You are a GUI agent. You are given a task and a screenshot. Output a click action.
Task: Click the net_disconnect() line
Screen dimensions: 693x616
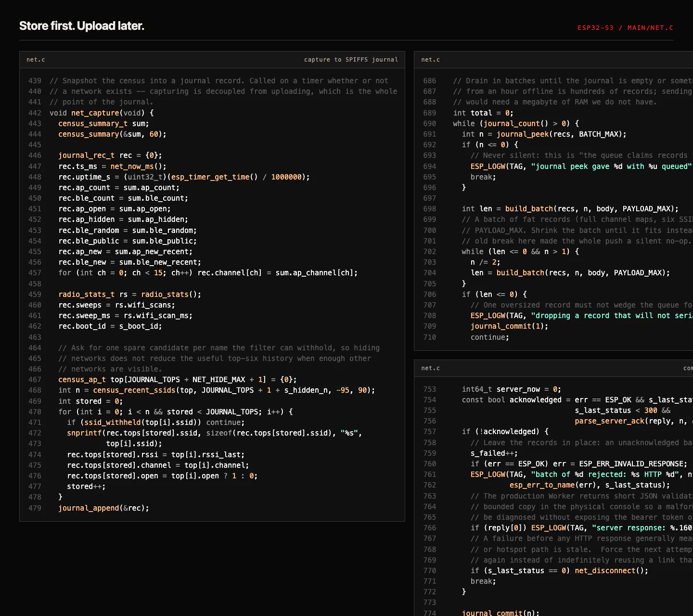coord(559,571)
